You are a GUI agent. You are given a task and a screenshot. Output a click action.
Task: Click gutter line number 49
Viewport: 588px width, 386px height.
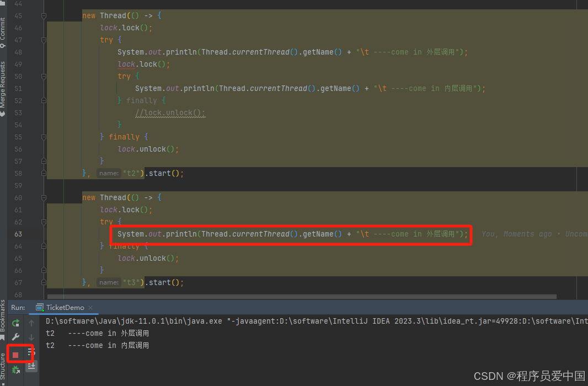click(18, 64)
